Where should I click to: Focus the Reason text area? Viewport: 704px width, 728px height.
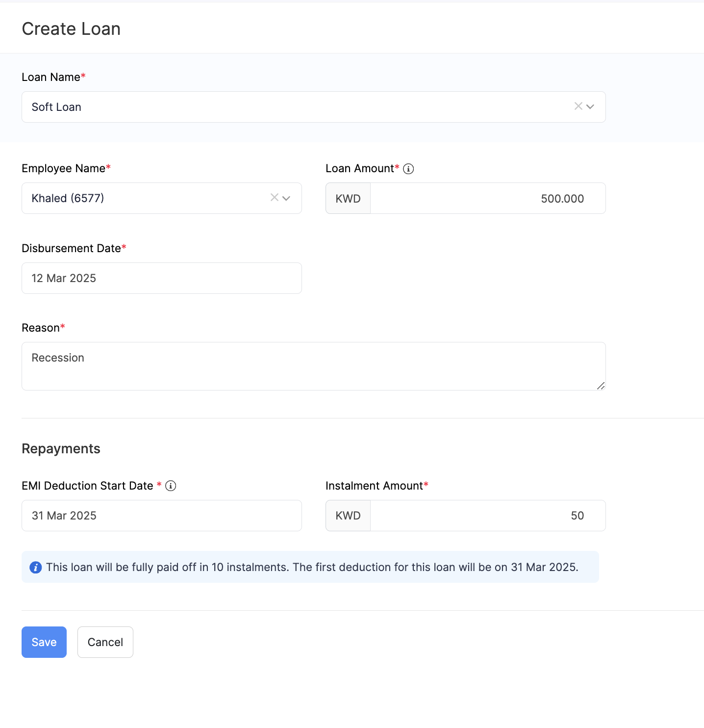pyautogui.click(x=313, y=366)
